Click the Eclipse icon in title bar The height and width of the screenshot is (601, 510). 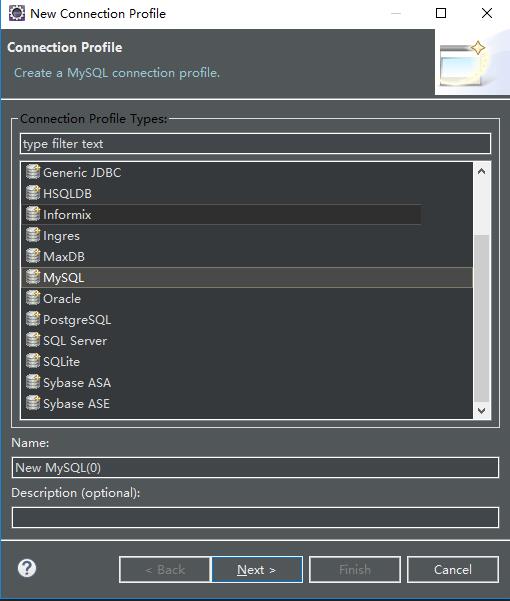pyautogui.click(x=17, y=13)
